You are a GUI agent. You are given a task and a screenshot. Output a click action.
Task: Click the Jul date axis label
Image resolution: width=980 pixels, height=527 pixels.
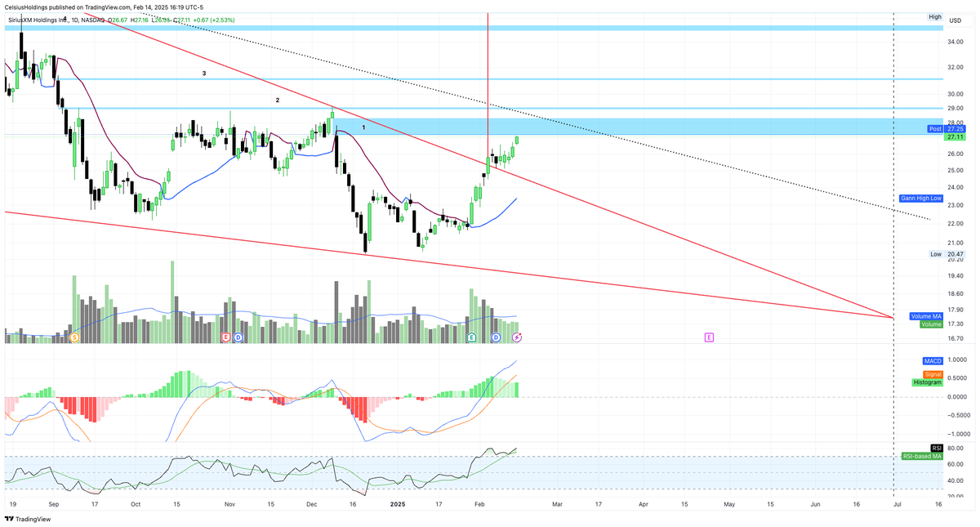coord(897,506)
